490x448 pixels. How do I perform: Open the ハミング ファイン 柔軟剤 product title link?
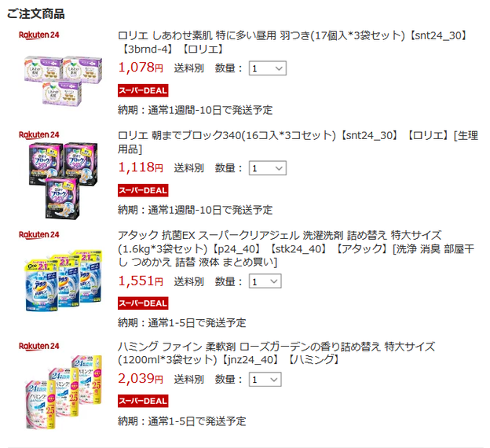pos(276,353)
